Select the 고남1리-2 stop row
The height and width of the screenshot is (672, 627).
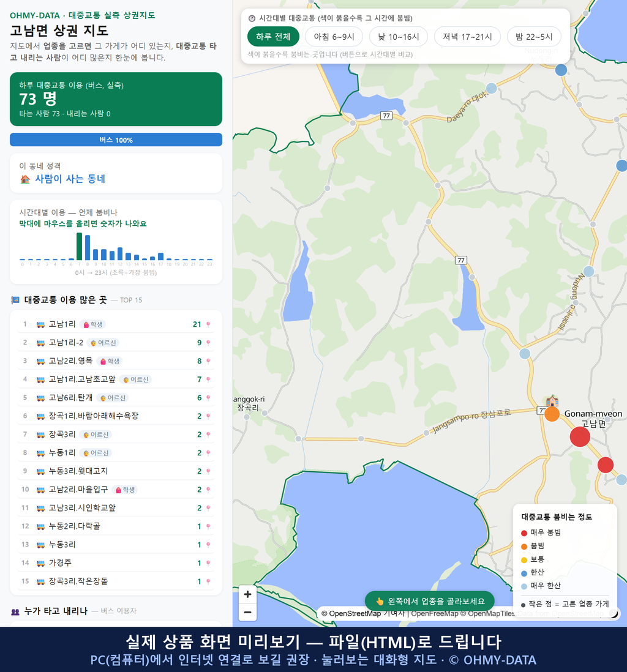(116, 343)
